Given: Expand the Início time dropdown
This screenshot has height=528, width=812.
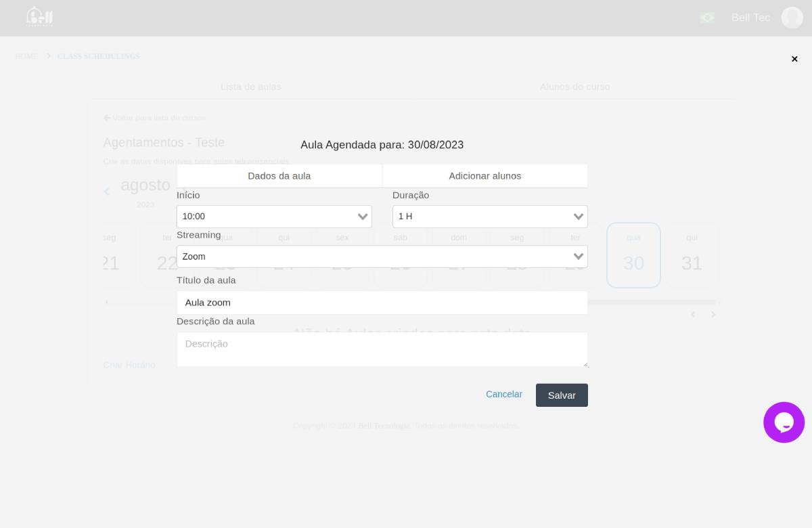Looking at the screenshot, I should click(x=274, y=217).
